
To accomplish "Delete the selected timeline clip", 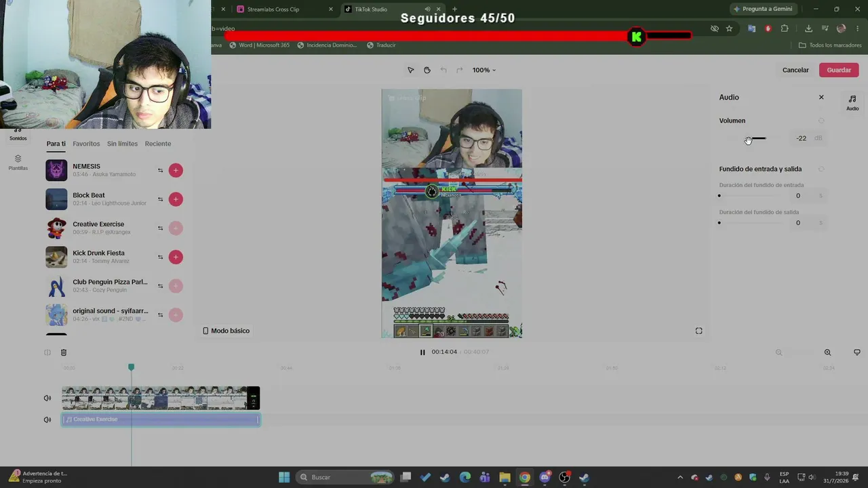I will click(64, 352).
